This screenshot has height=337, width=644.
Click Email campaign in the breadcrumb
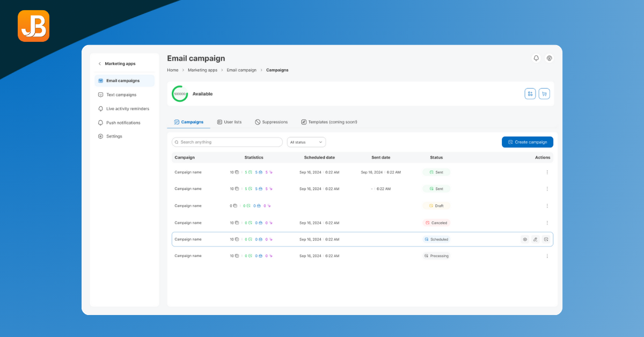coord(241,70)
